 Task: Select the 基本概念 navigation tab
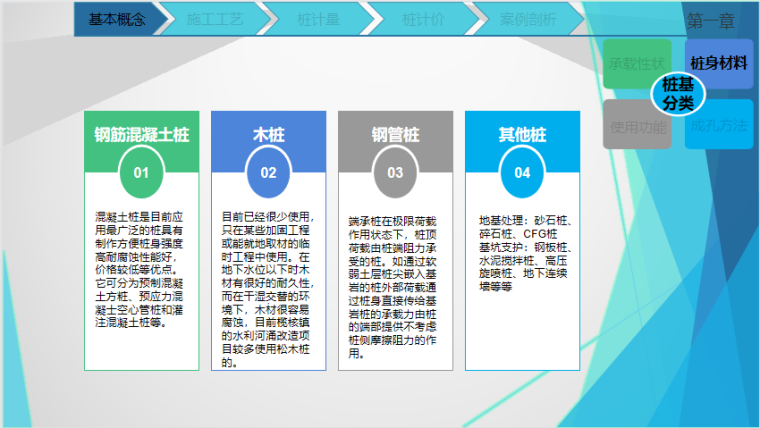click(116, 19)
